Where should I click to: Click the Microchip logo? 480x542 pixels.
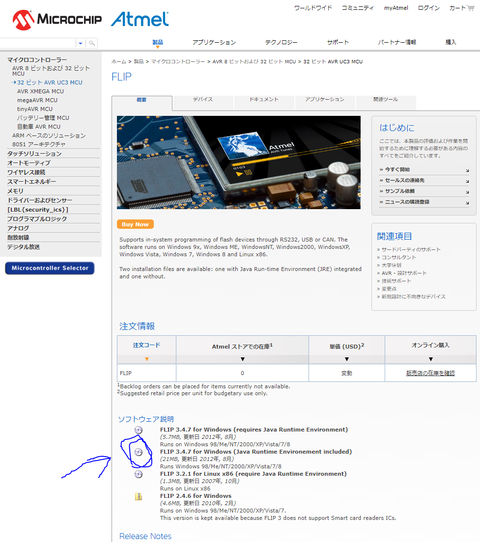pyautogui.click(x=57, y=19)
